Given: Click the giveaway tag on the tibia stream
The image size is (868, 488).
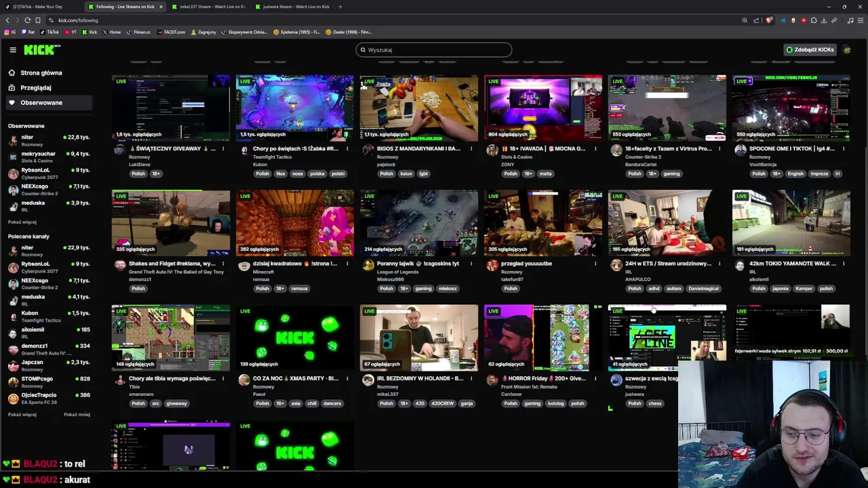Looking at the screenshot, I should 176,403.
